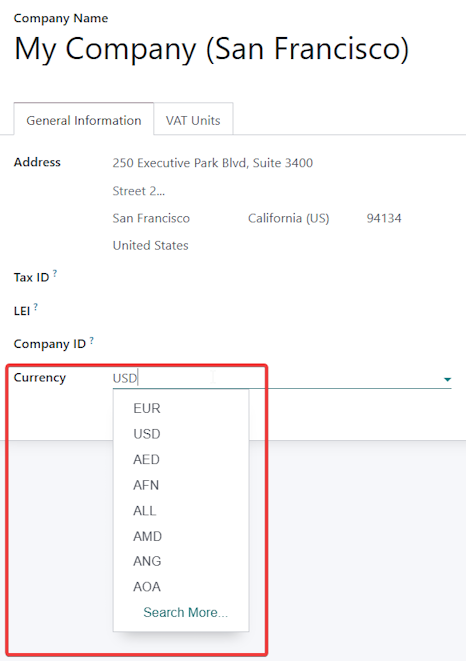Select the General Information tab
This screenshot has height=661, width=466.
84,120
